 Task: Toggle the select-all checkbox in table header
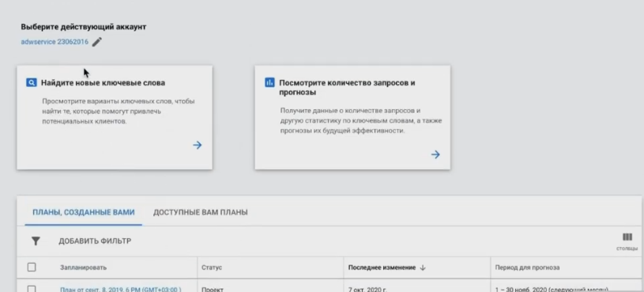pyautogui.click(x=32, y=267)
